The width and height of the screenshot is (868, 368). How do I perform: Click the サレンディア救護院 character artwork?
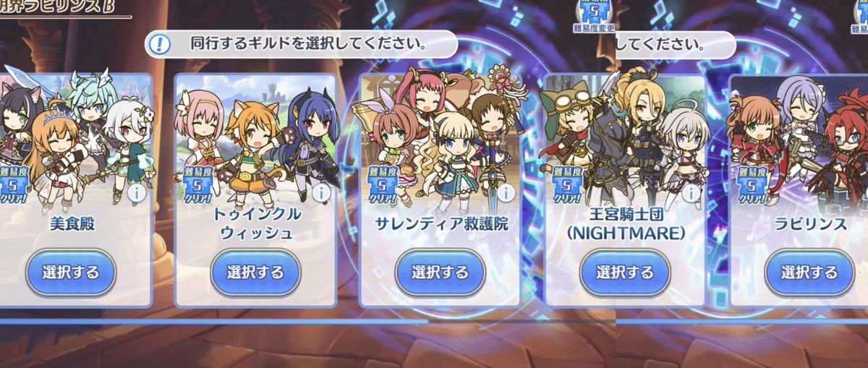[x=440, y=137]
